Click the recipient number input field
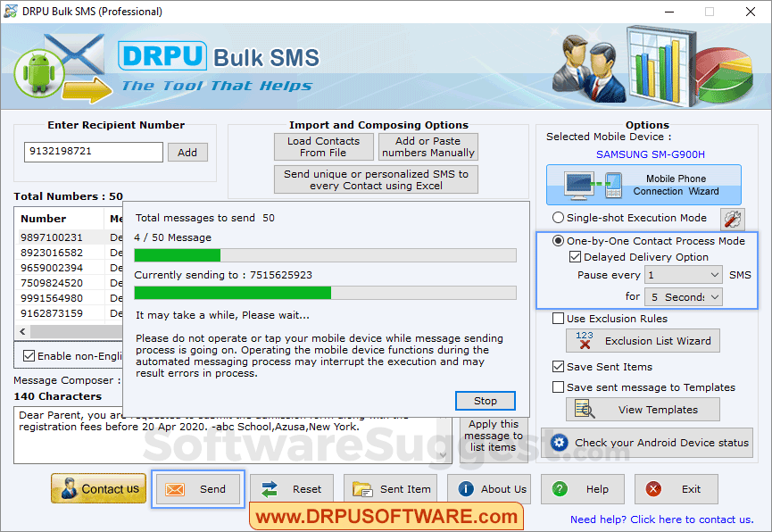 [x=93, y=152]
